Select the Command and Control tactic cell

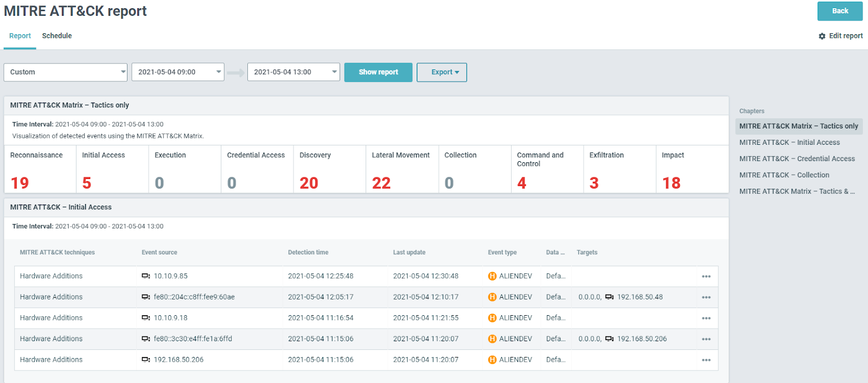pos(547,169)
